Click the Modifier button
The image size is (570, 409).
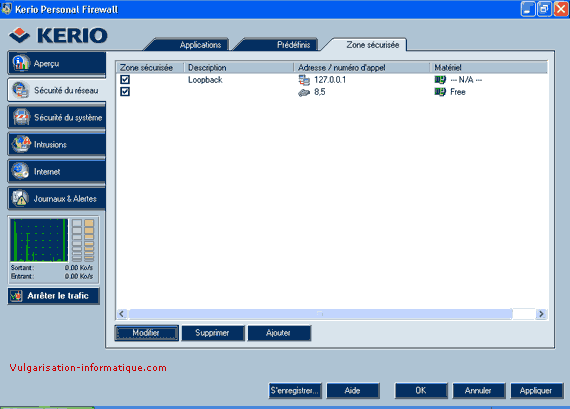146,333
